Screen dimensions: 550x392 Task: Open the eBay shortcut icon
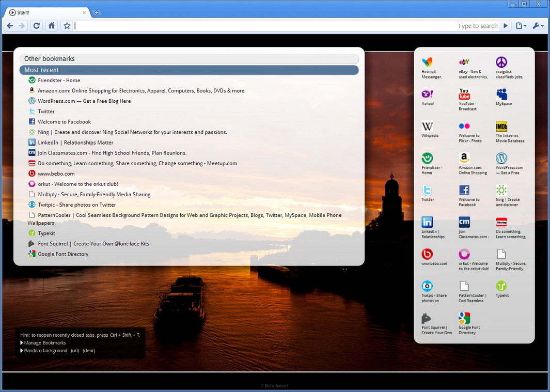click(464, 62)
